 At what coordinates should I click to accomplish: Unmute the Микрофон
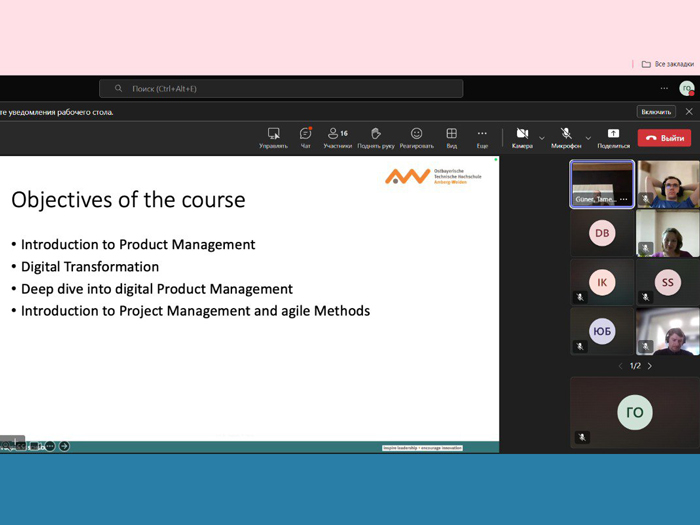[565, 137]
